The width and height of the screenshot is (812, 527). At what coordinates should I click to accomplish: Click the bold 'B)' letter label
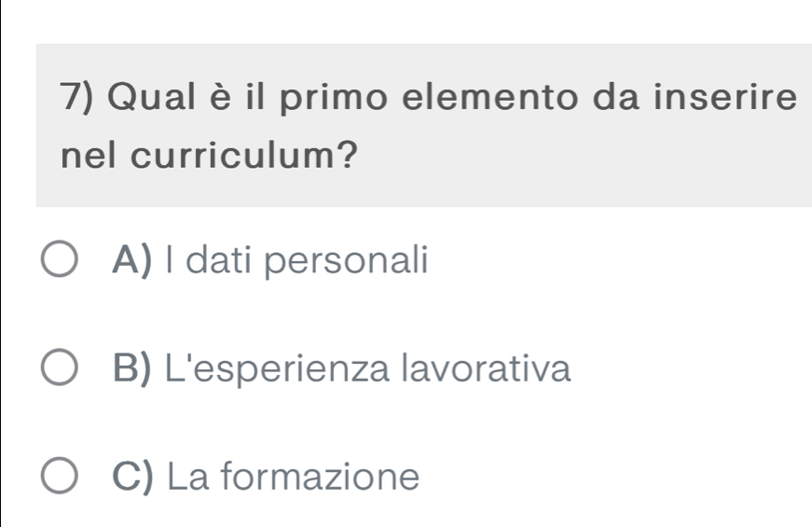pos(134,369)
